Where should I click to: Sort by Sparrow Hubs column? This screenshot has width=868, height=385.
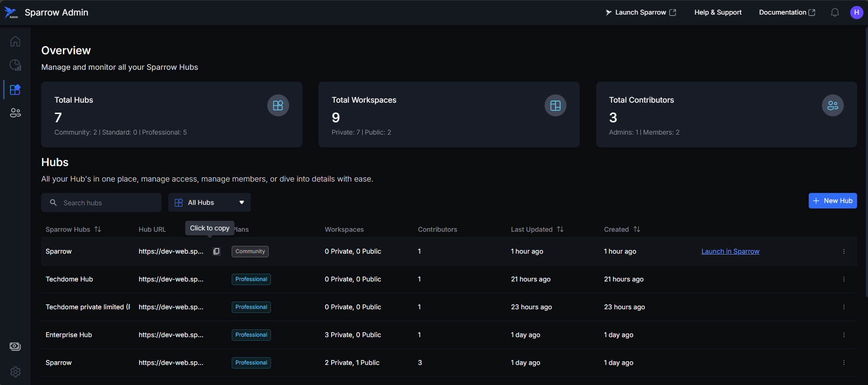click(x=98, y=229)
